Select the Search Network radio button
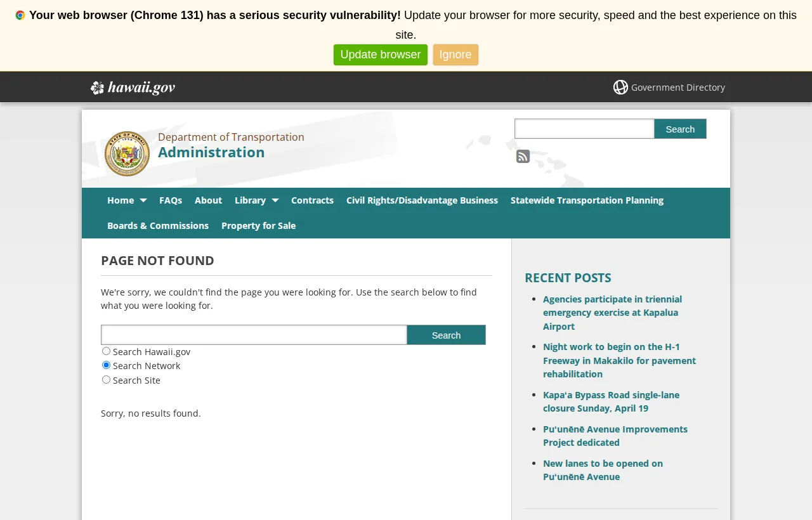The width and height of the screenshot is (812, 520). [105, 364]
